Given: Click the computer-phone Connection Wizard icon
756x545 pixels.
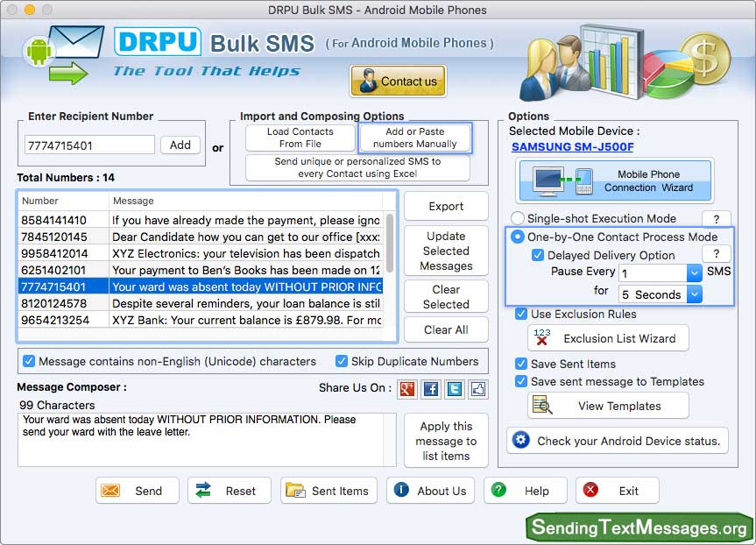Looking at the screenshot, I should click(562, 180).
